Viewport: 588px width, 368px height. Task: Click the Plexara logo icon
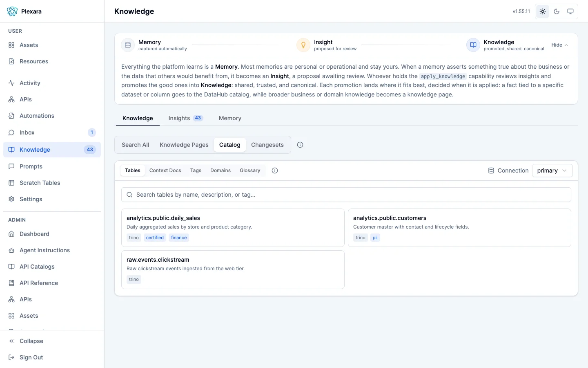12,11
